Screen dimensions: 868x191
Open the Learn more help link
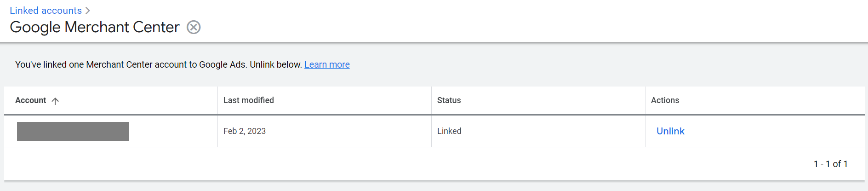pos(327,64)
